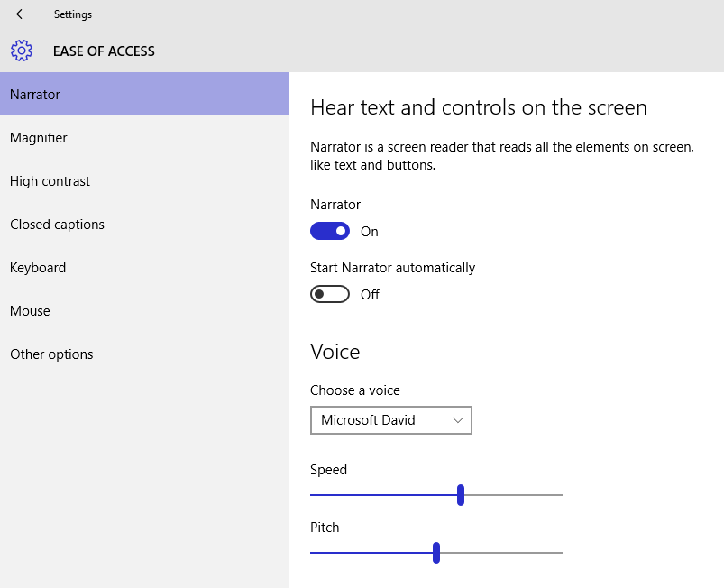The image size is (724, 588).
Task: Click the Settings window title text
Action: (x=73, y=14)
